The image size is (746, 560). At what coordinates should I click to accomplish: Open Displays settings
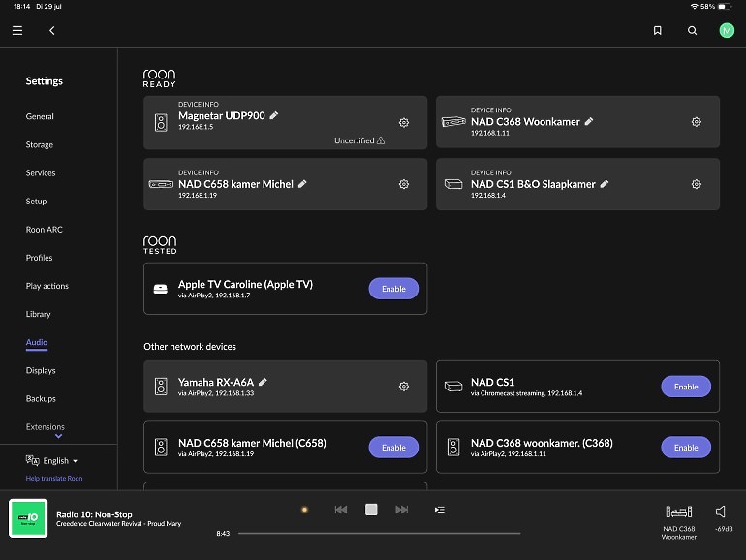tap(41, 371)
